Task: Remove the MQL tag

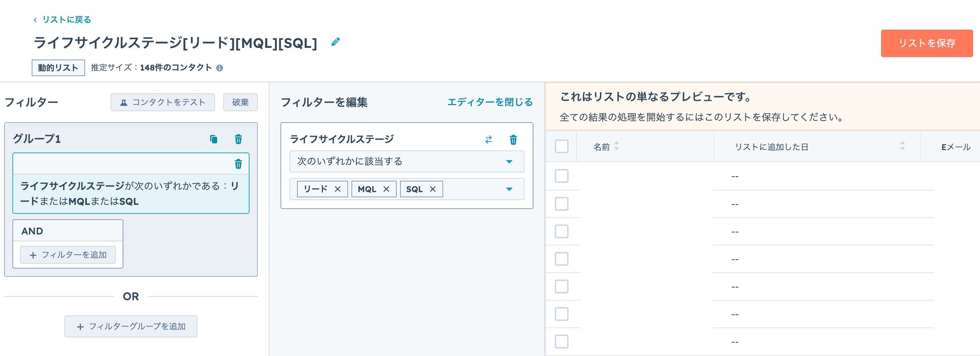Action: pyautogui.click(x=386, y=189)
